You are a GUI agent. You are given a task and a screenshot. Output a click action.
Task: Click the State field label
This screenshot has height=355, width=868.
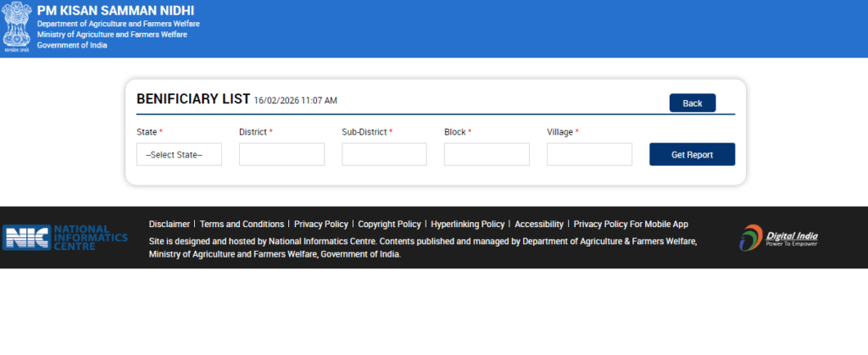149,132
